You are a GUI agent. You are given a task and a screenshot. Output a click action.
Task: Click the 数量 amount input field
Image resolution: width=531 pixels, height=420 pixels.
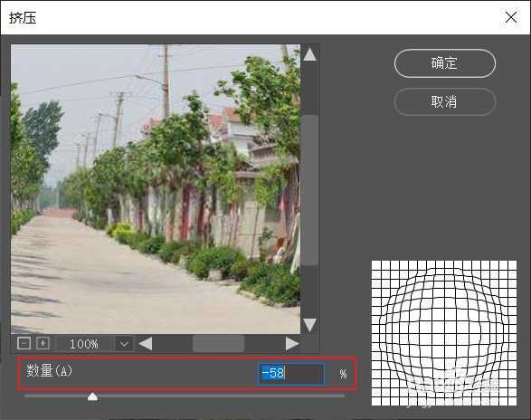[x=291, y=374]
